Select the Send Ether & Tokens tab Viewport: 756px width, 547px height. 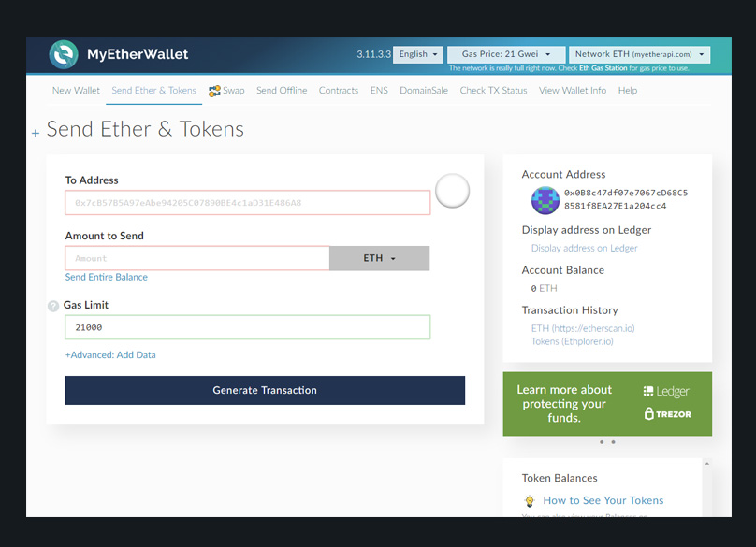(153, 91)
